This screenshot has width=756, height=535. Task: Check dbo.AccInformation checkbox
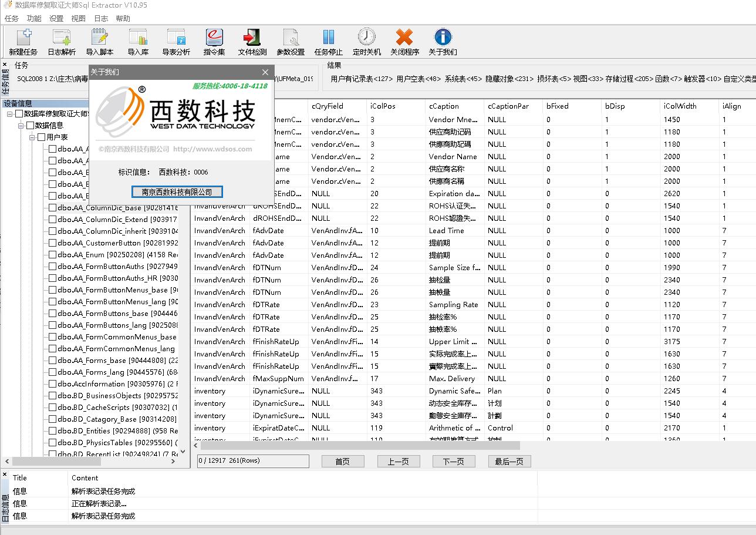point(52,383)
